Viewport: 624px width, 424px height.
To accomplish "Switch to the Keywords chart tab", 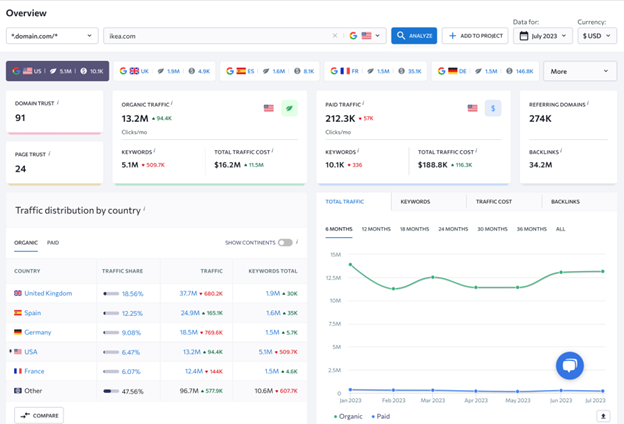I will (415, 201).
